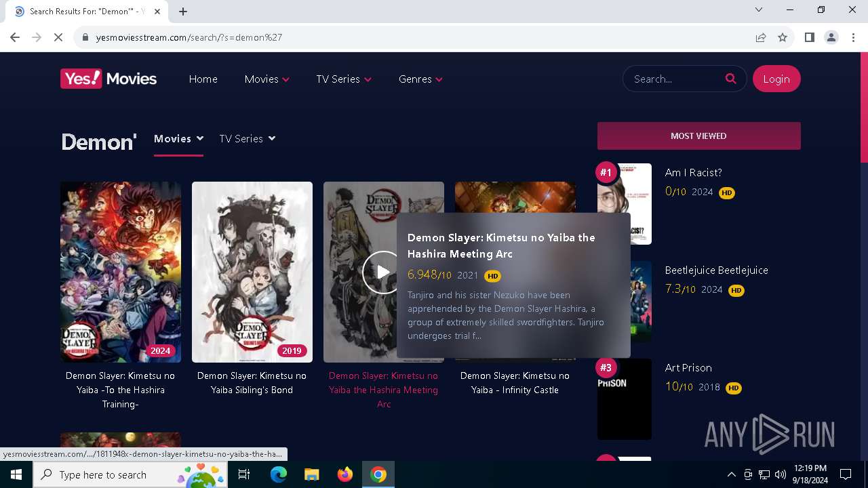The width and height of the screenshot is (868, 488).
Task: Click Art Prison thumbnail
Action: click(x=625, y=399)
